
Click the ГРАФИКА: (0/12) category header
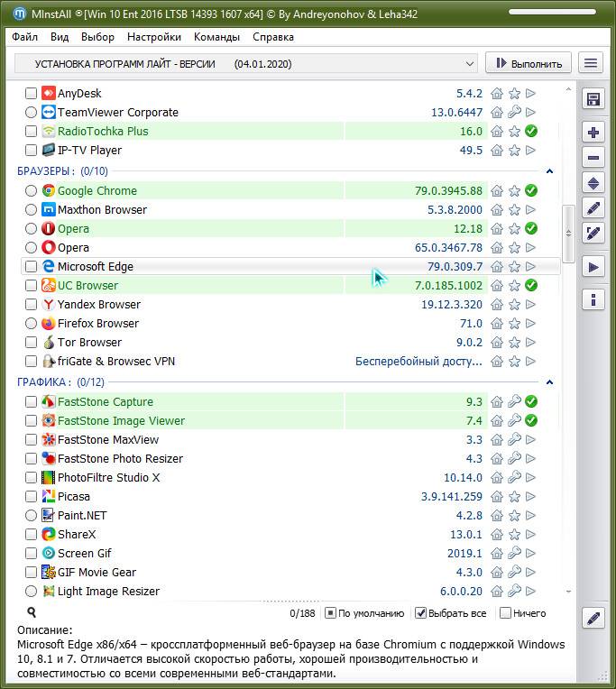tap(60, 382)
